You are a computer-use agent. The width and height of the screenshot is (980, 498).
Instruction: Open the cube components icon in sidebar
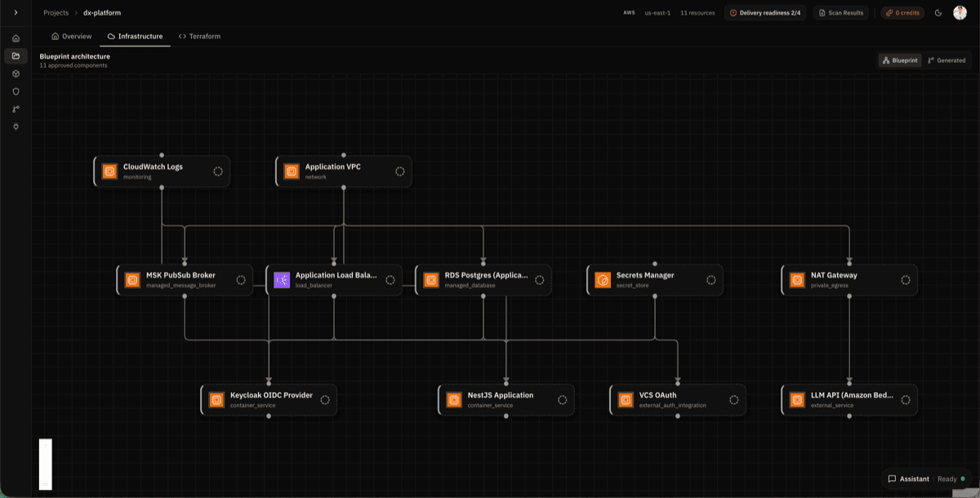point(16,73)
